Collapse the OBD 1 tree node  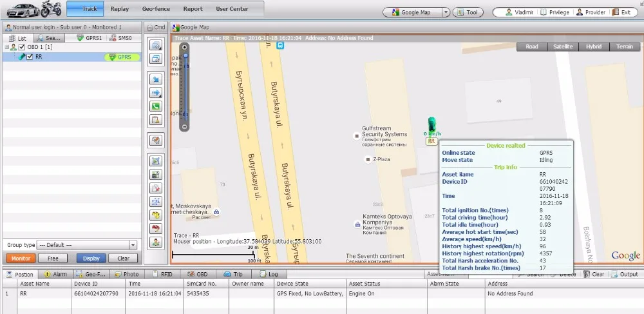coord(6,48)
